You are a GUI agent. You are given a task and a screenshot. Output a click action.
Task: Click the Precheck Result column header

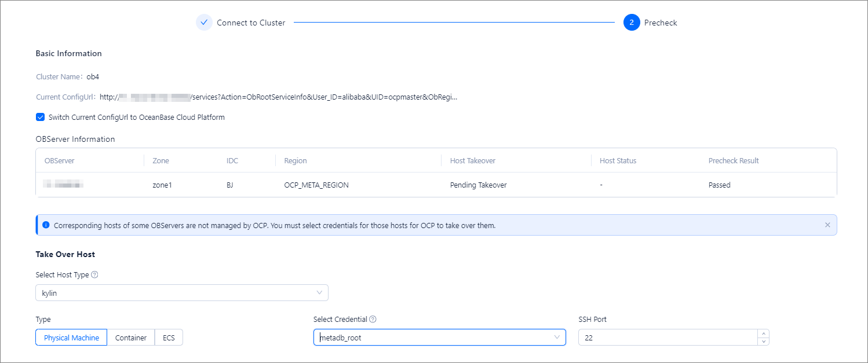click(733, 160)
